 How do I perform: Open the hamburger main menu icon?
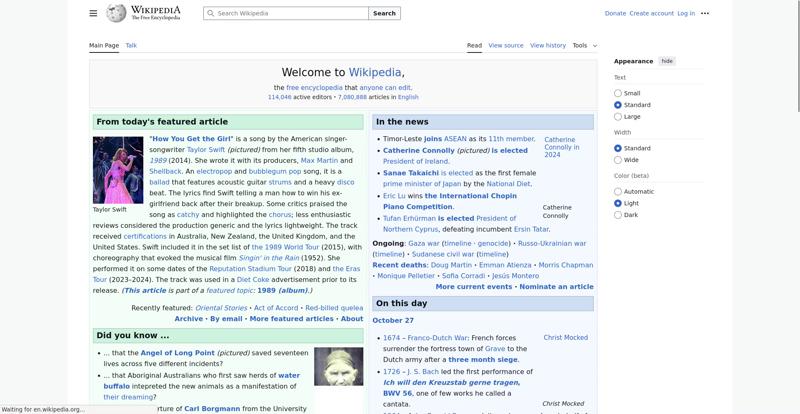tap(93, 13)
